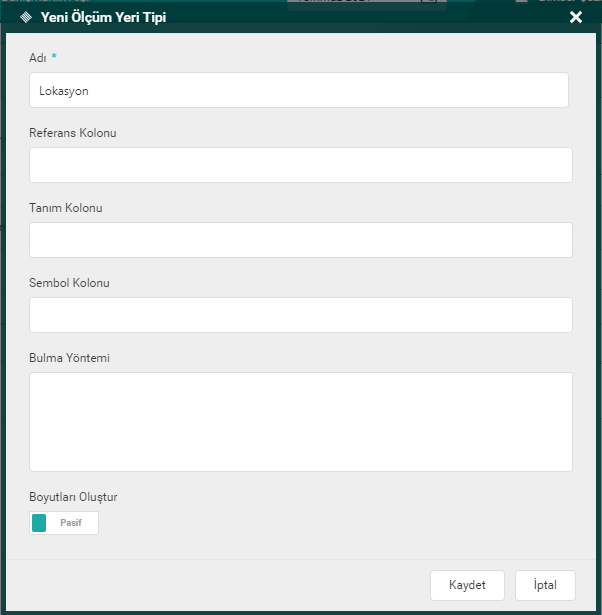Toggle the Boyutları Oluştur switch
602x615 pixels.
(64, 523)
